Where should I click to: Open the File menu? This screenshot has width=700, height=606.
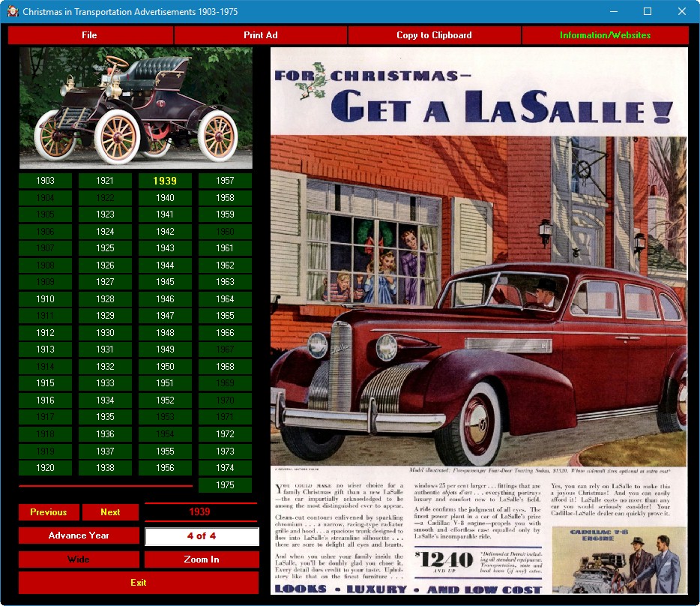(90, 35)
